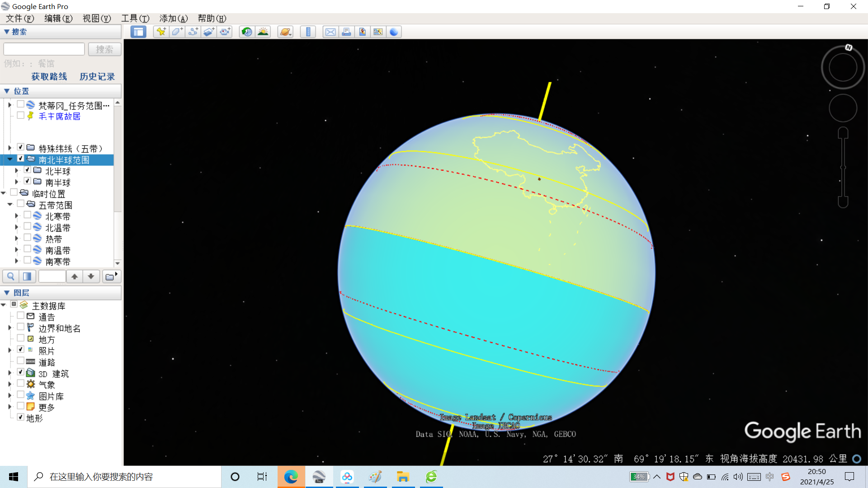Select the 南寒带 tree item
868x488 pixels.
coord(58,262)
